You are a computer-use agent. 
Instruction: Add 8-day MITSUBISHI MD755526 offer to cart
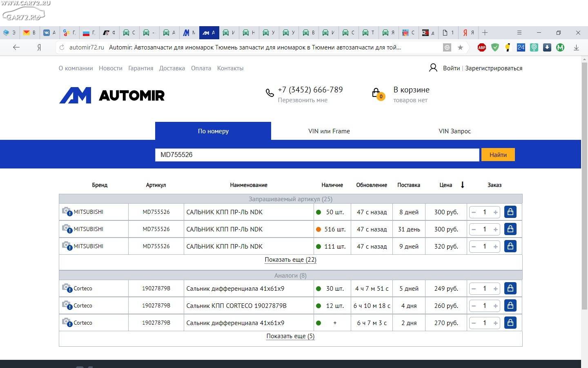coord(510,212)
